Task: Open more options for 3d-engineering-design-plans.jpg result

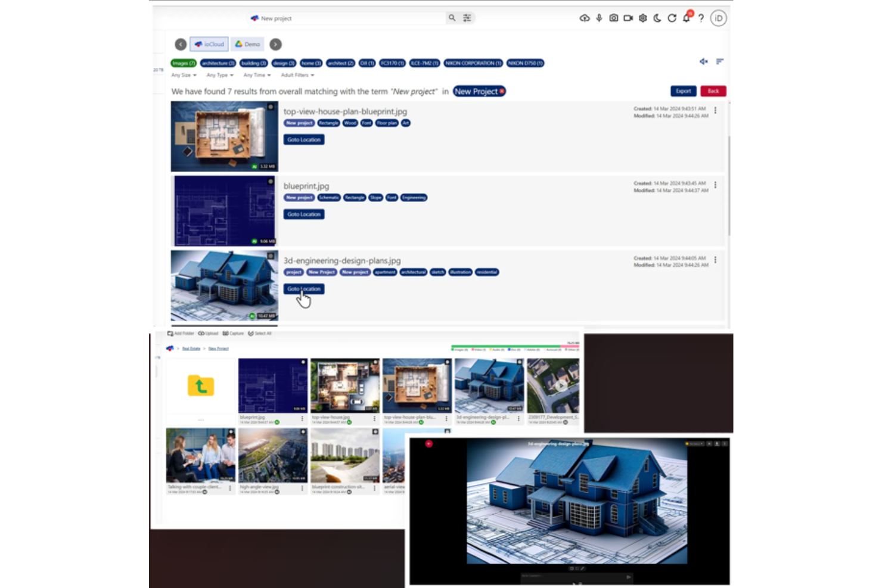Action: pyautogui.click(x=715, y=260)
